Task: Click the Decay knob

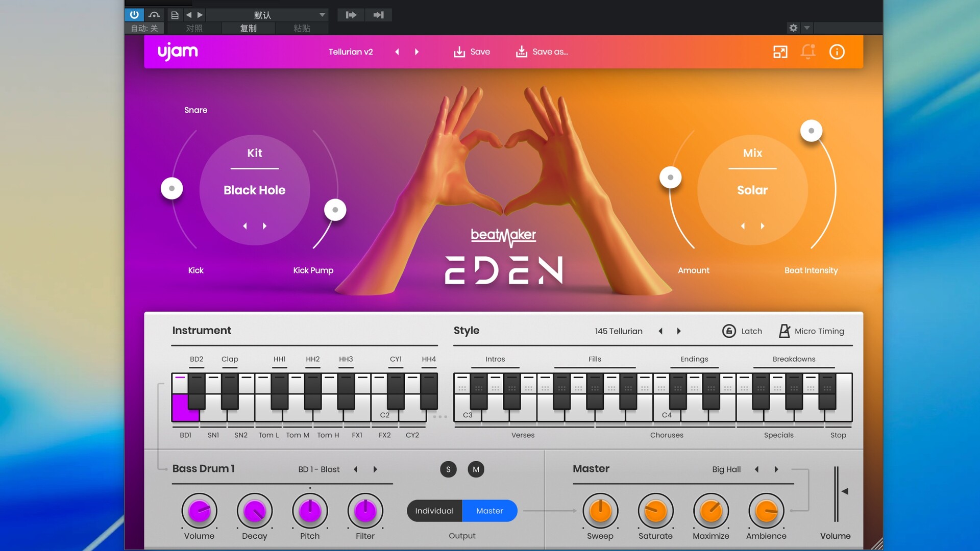Action: tap(254, 511)
